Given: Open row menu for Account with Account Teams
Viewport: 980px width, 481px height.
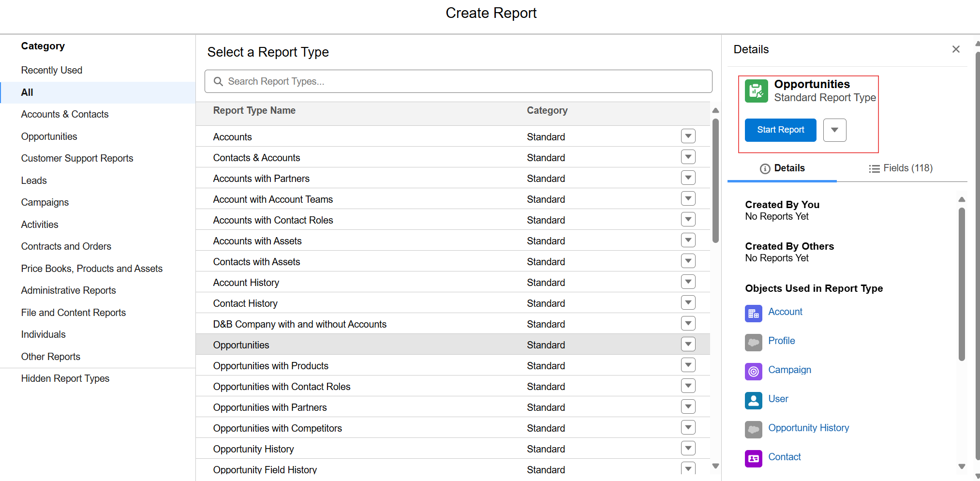Looking at the screenshot, I should point(688,199).
